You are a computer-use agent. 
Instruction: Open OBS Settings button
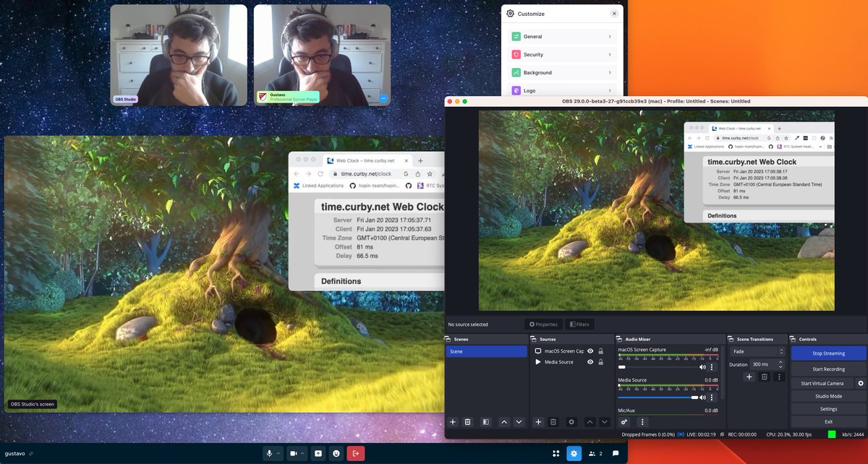[x=828, y=409]
